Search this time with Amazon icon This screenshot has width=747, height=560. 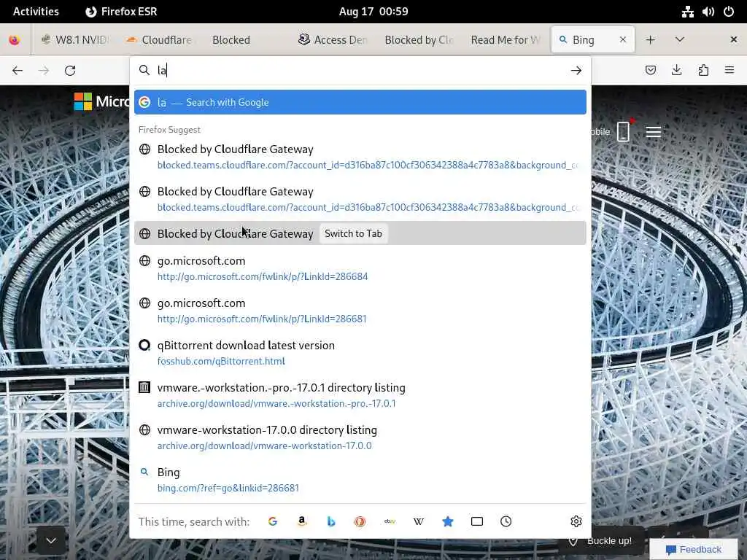point(301,521)
